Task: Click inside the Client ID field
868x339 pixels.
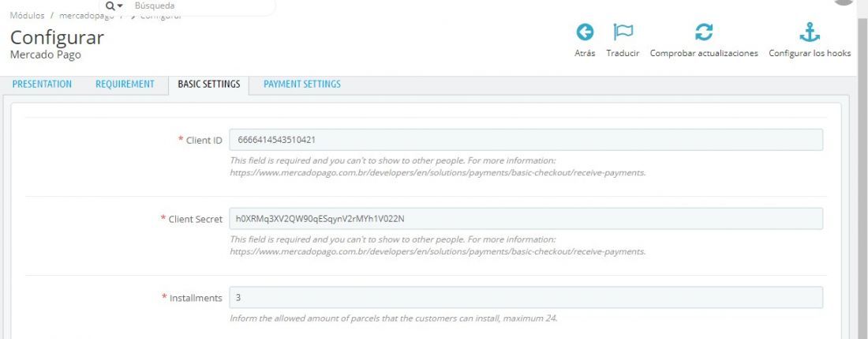Action: point(526,140)
